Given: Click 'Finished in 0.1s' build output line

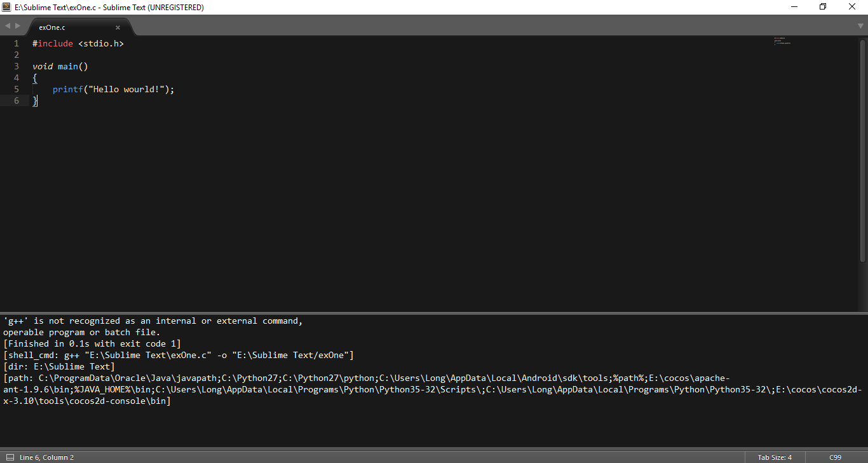Looking at the screenshot, I should pos(92,344).
